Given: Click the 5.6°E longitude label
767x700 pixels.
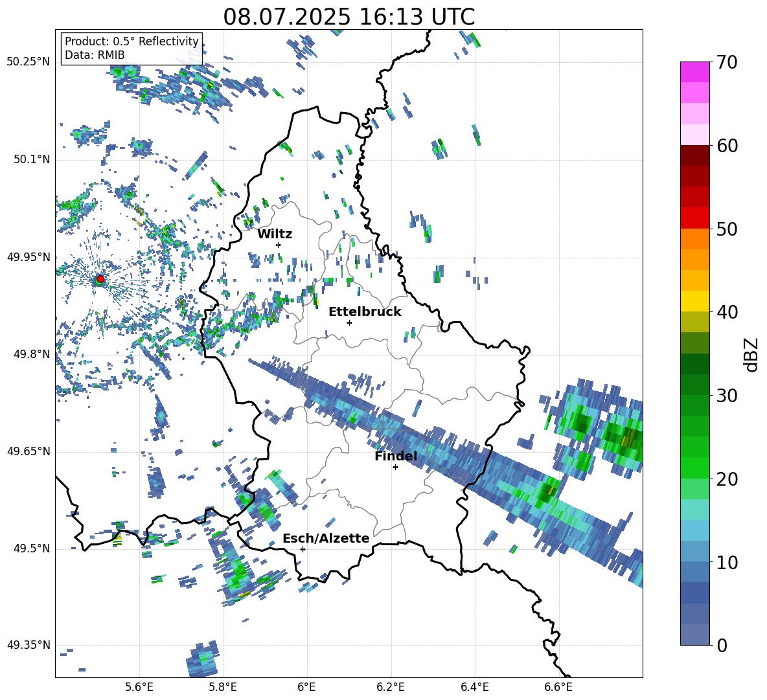Looking at the screenshot, I should [139, 688].
